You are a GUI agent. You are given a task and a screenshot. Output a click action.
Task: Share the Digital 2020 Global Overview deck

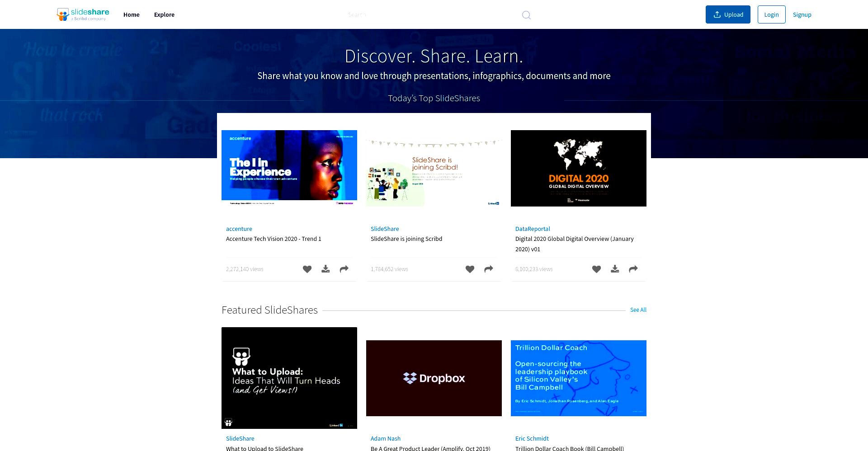pyautogui.click(x=633, y=269)
